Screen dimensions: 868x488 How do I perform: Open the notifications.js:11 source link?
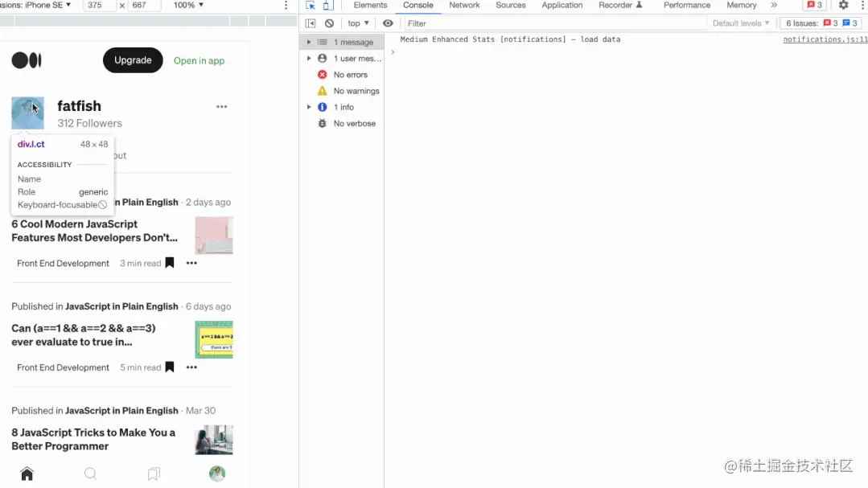[x=824, y=39]
